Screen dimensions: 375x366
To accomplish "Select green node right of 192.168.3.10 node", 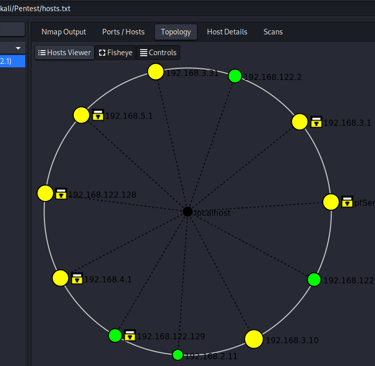I will [314, 279].
